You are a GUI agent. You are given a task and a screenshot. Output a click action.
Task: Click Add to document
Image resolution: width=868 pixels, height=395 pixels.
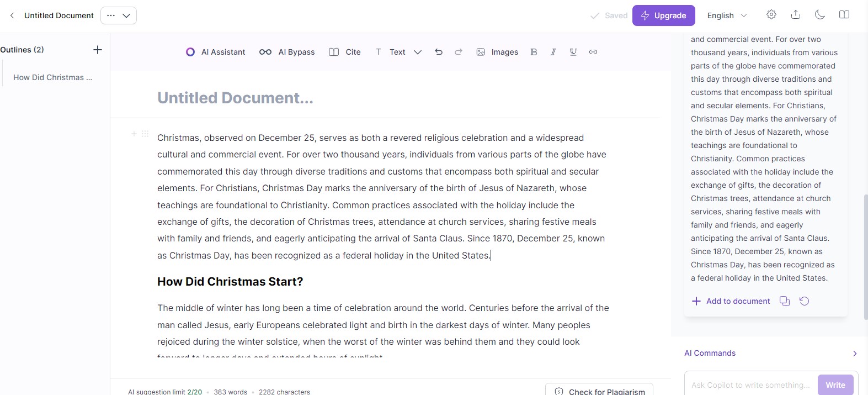tap(731, 301)
